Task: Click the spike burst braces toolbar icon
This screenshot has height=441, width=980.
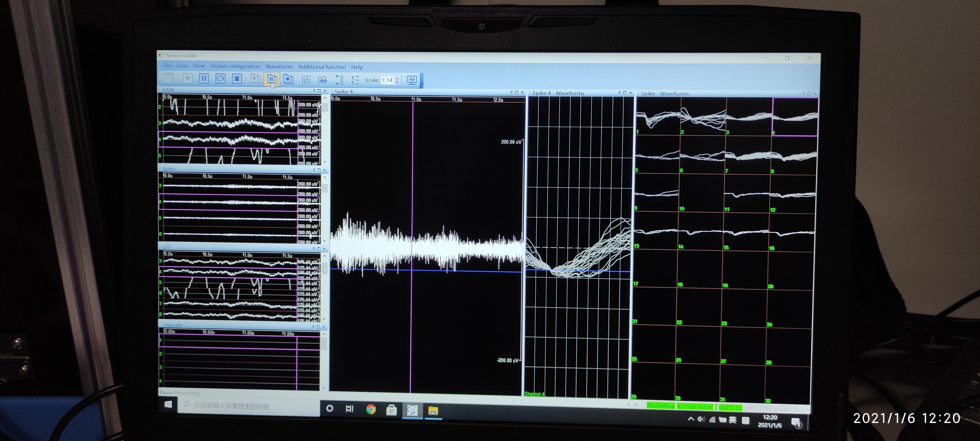Action: 323,80
